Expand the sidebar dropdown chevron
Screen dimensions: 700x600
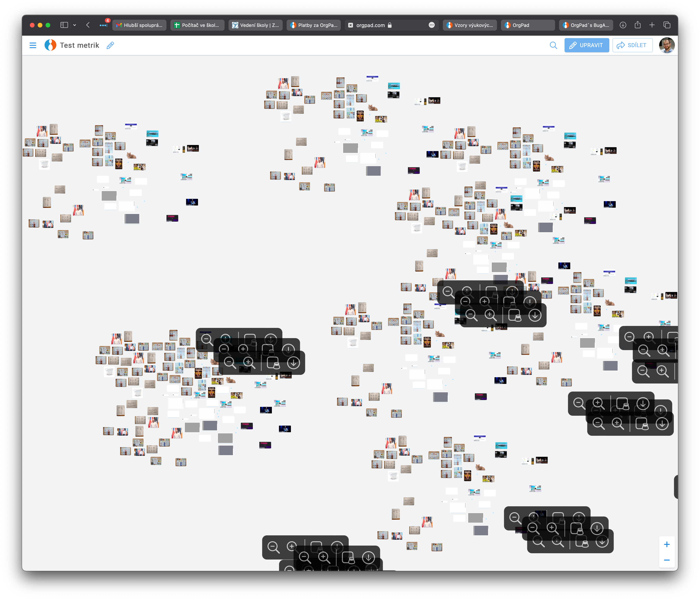(75, 25)
